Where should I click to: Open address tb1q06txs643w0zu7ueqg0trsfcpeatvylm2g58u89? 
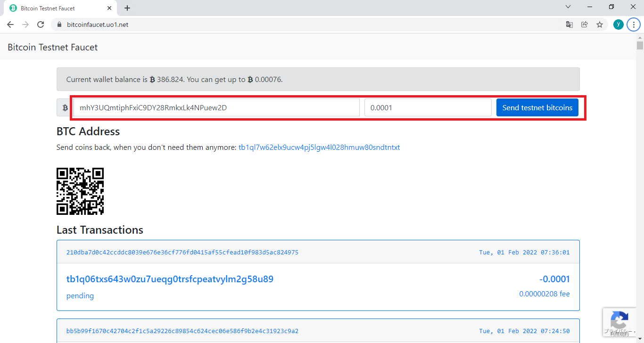[170, 279]
